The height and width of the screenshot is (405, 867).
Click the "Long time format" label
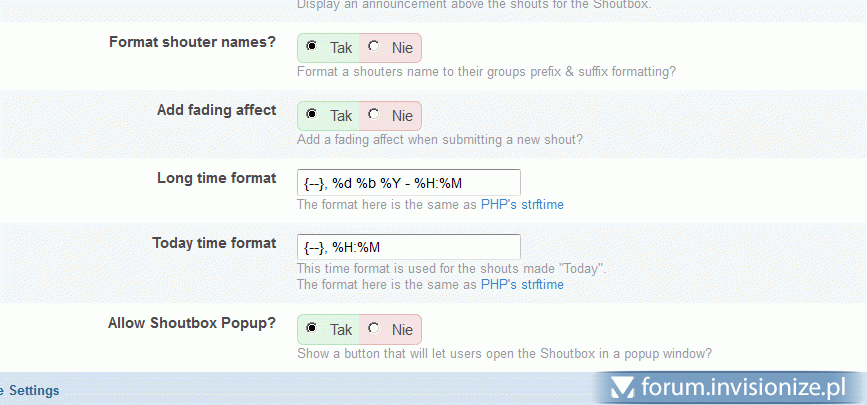click(x=216, y=178)
